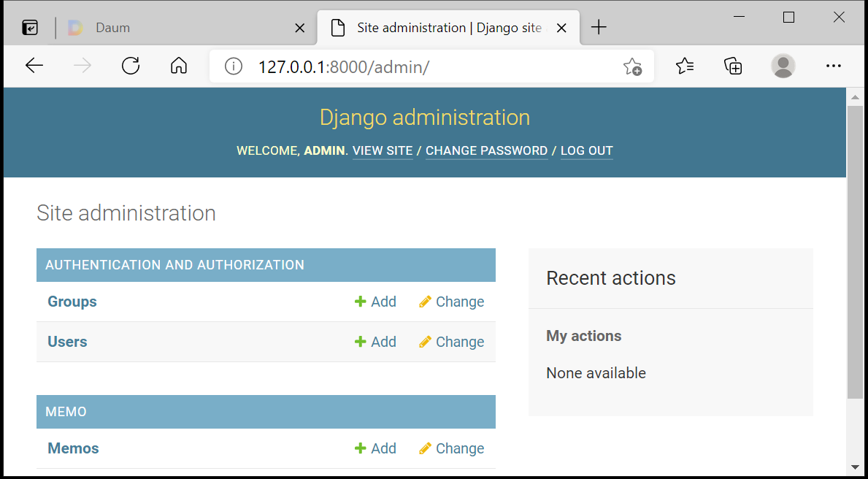Open the favorites list
Image resolution: width=868 pixels, height=479 pixels.
(x=685, y=66)
